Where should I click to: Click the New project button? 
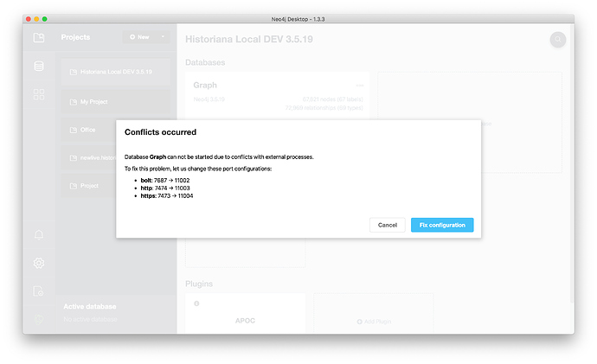[x=139, y=37]
